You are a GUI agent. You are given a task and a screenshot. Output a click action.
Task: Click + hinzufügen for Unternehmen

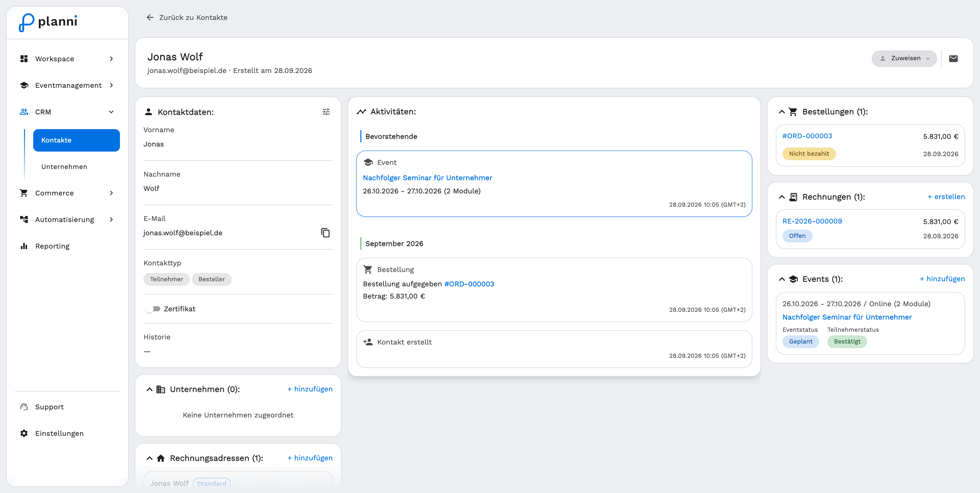click(x=310, y=389)
